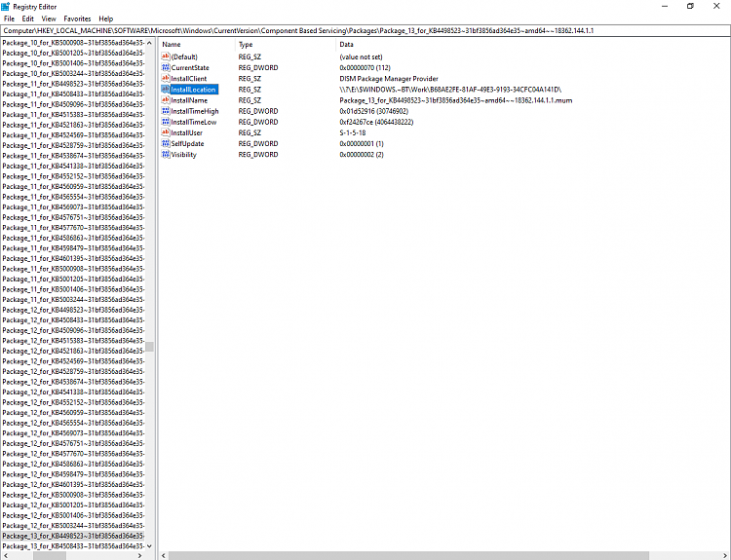This screenshot has height=560, width=731.
Task: Click the DWORD icon beside CurrentState
Action: tap(166, 67)
